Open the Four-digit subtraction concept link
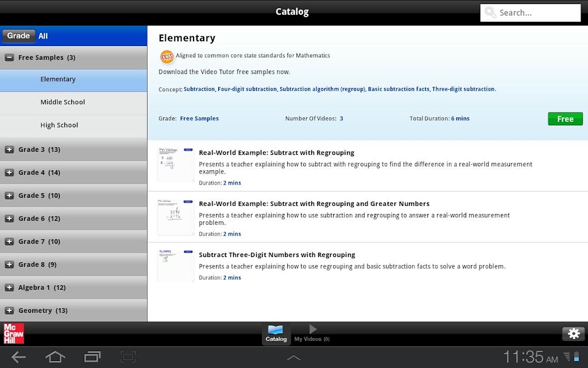This screenshot has width=588, height=368. click(247, 89)
